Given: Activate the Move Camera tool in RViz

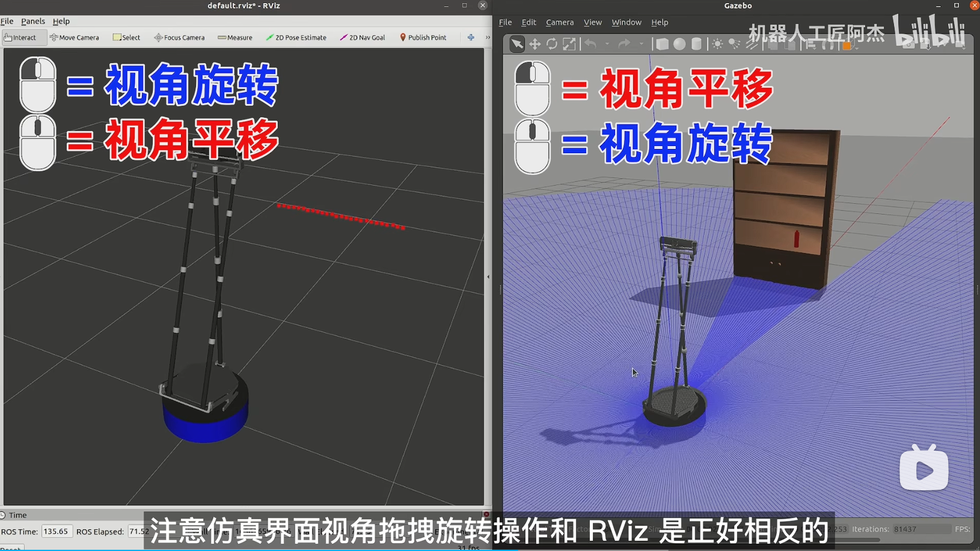Looking at the screenshot, I should [75, 37].
